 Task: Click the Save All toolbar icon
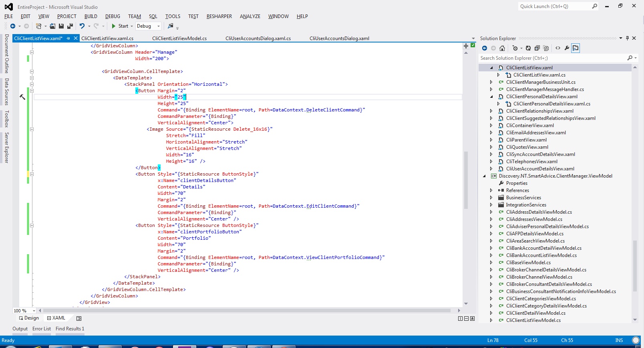70,26
